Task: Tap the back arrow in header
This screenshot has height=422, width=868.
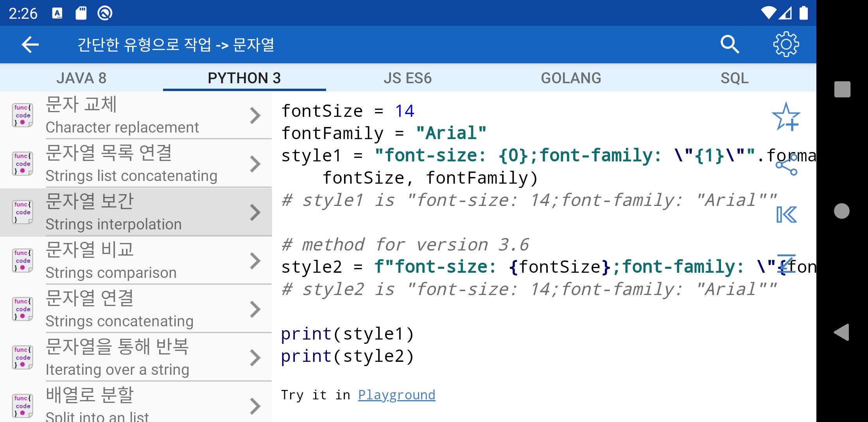Action: (30, 45)
